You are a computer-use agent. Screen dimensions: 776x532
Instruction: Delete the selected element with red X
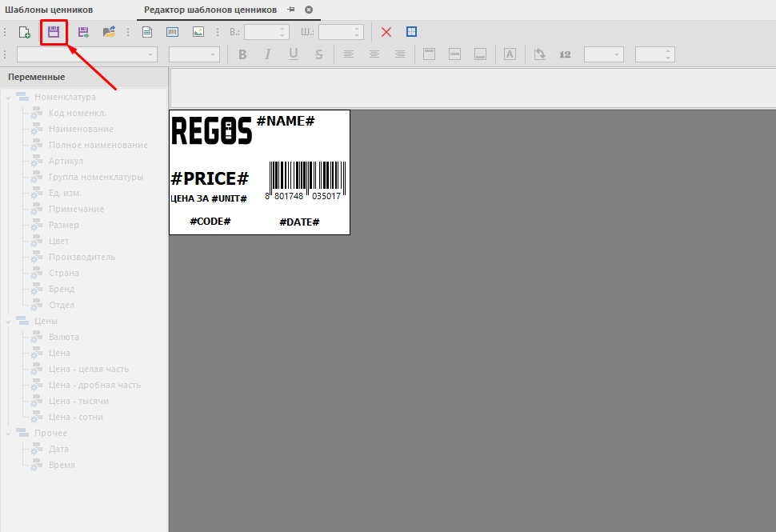386,32
